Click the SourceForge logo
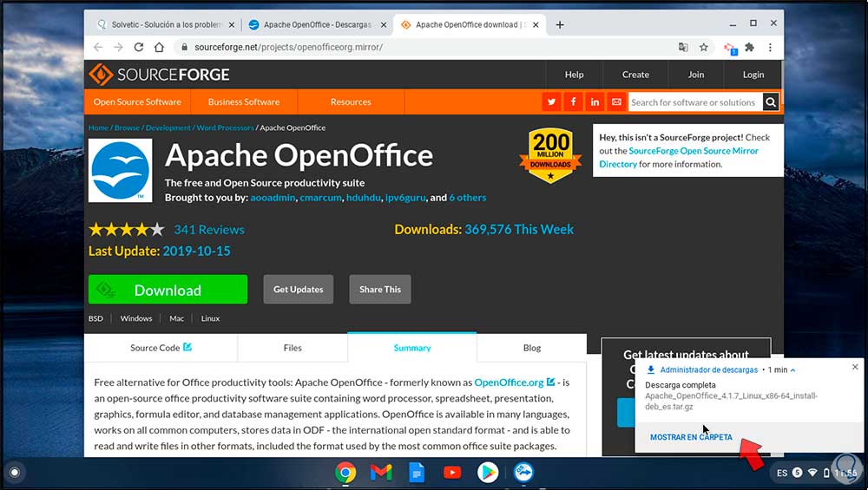868x490 pixels. click(x=160, y=75)
